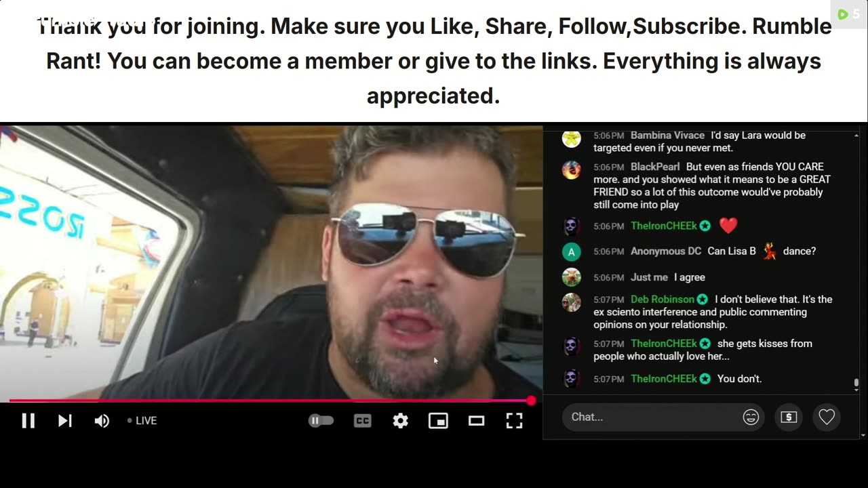This screenshot has height=488, width=868.
Task: Open the Super Chat dollar icon
Action: (x=789, y=417)
